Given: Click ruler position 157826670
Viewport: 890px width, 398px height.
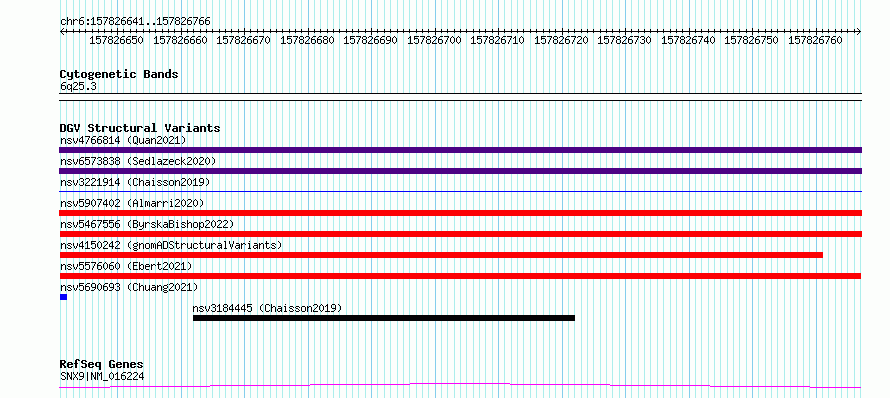Looking at the screenshot, I should point(244,40).
